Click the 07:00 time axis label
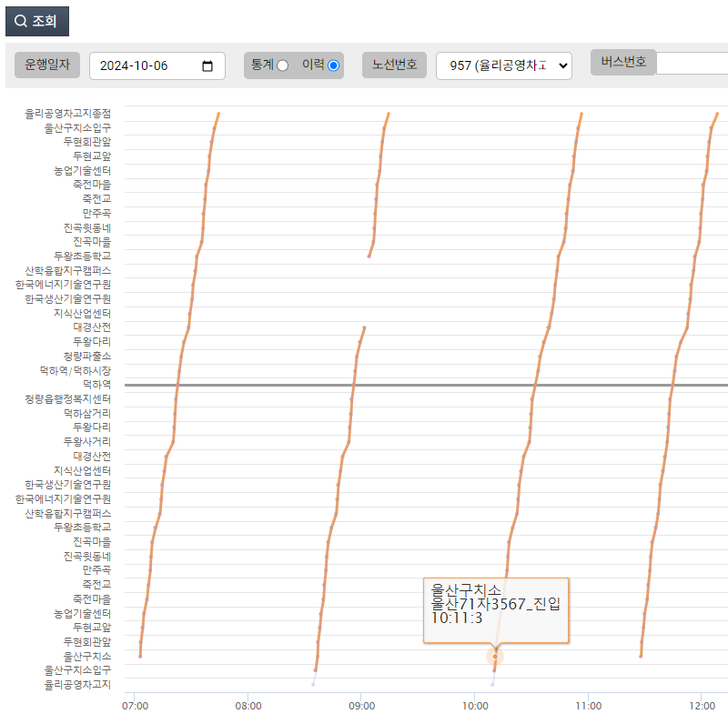The width and height of the screenshot is (728, 724). pyautogui.click(x=135, y=705)
